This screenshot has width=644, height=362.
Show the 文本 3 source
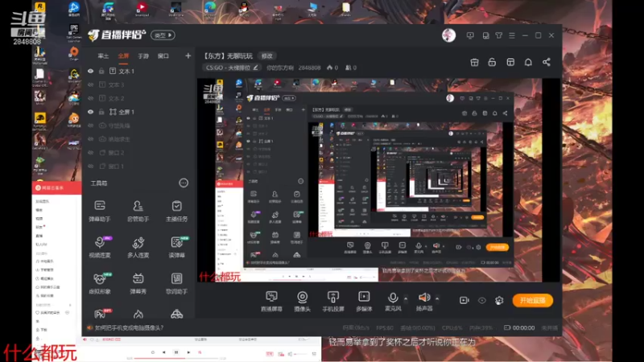tap(91, 84)
